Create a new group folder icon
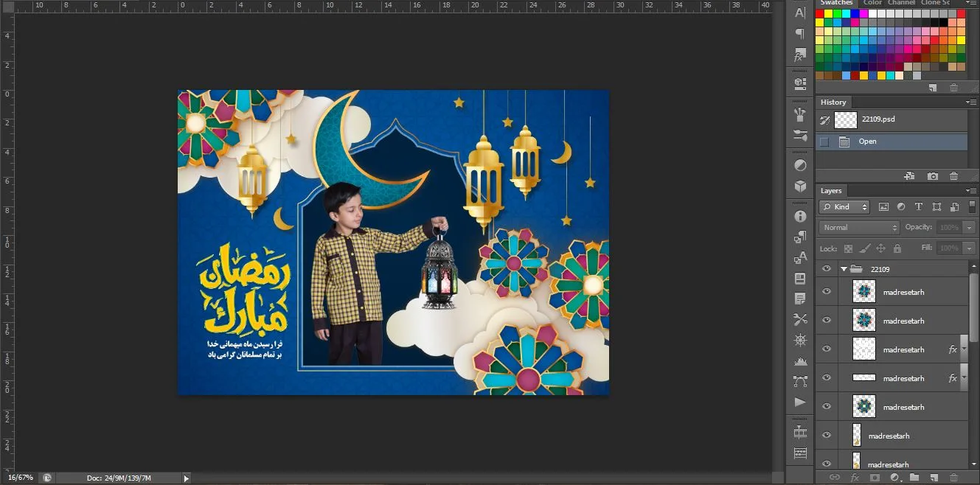The height and width of the screenshot is (485, 980). pos(914,478)
